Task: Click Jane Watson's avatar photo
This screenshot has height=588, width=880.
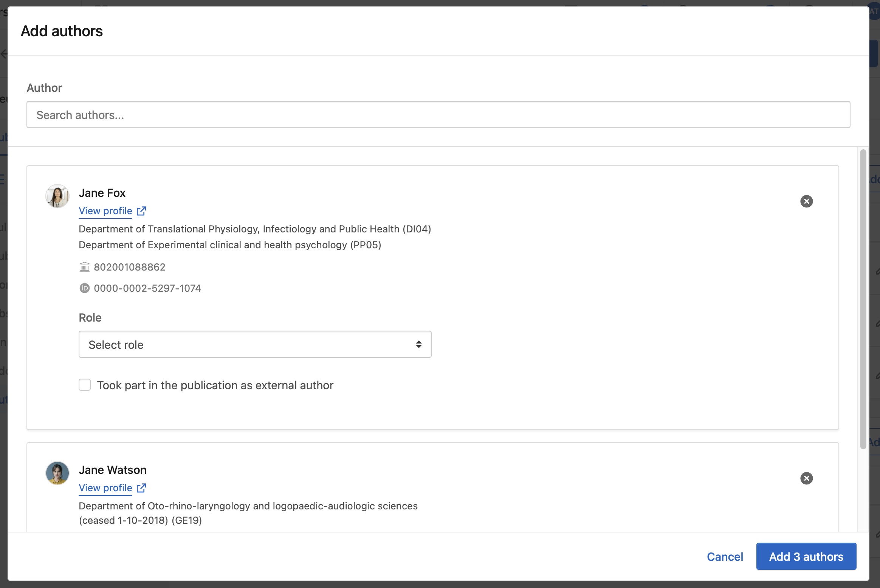Action: [57, 473]
